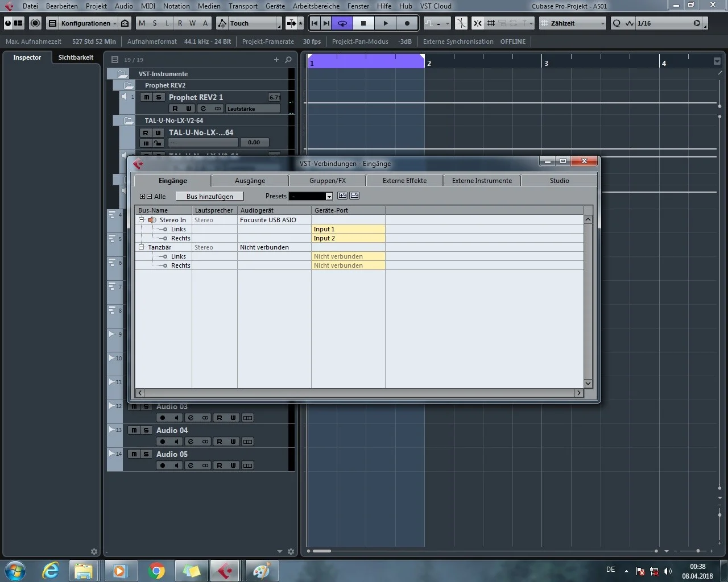Go to the previous marker or project start

[315, 23]
